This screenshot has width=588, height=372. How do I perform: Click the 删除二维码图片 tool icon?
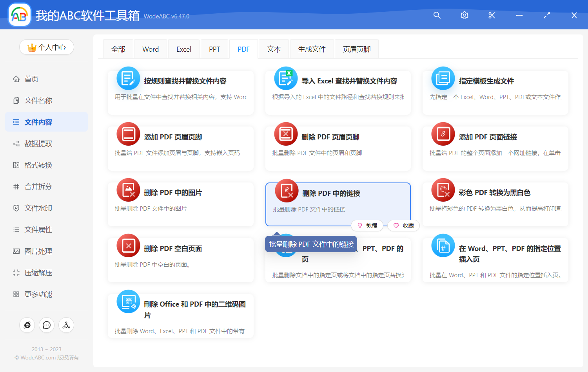(x=128, y=302)
